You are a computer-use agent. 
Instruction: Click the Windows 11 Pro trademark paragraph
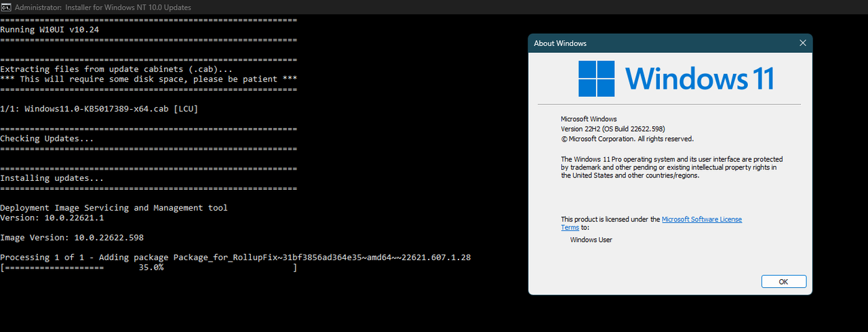[672, 167]
